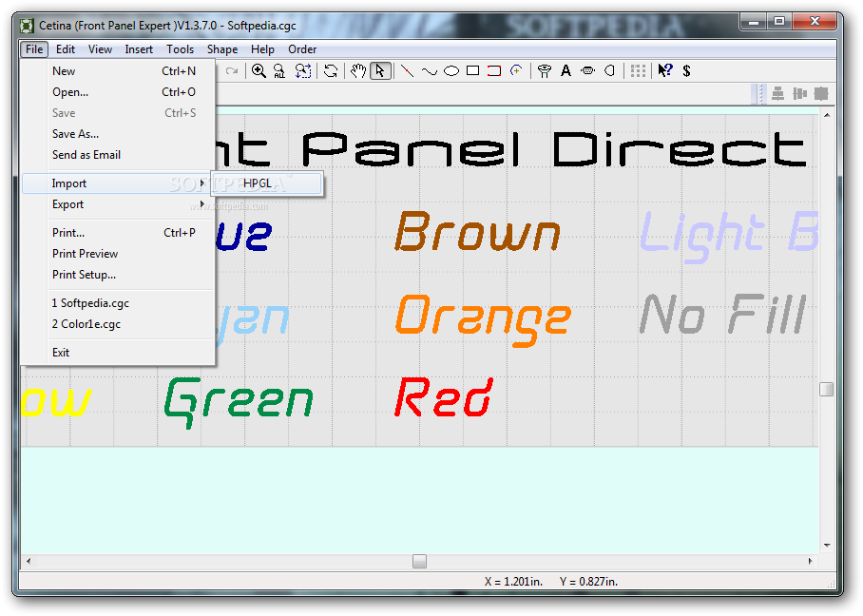The width and height of the screenshot is (863, 616).
Task: Click the D-shaped hole tool icon
Action: [609, 70]
